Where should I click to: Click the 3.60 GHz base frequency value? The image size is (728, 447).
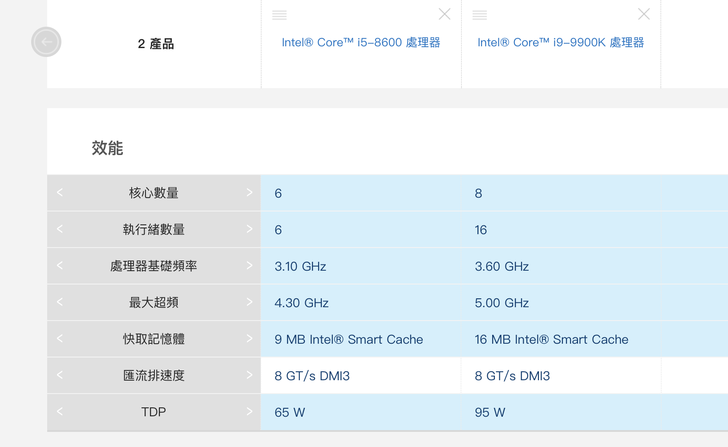coord(501,266)
